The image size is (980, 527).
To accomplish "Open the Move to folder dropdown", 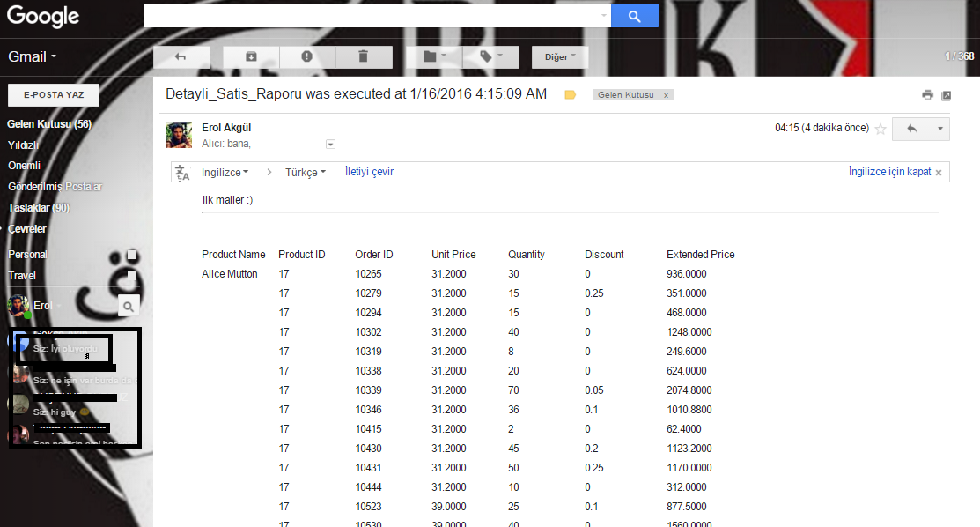I will [435, 56].
